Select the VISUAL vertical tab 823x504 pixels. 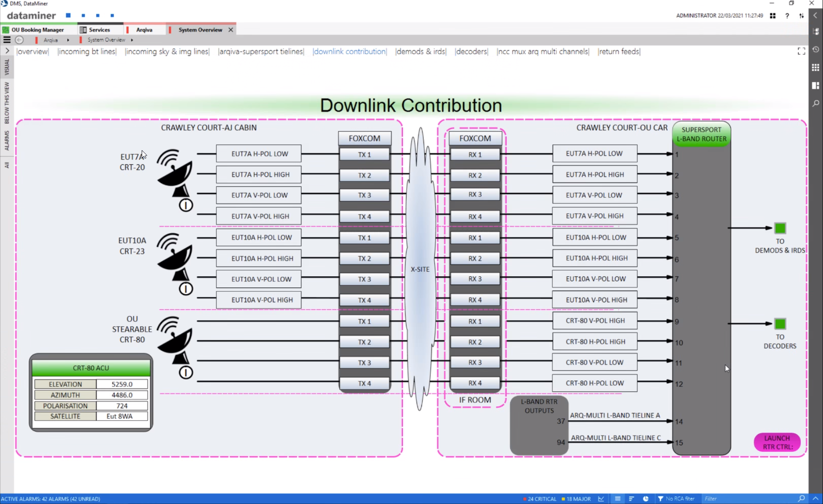coord(7,67)
